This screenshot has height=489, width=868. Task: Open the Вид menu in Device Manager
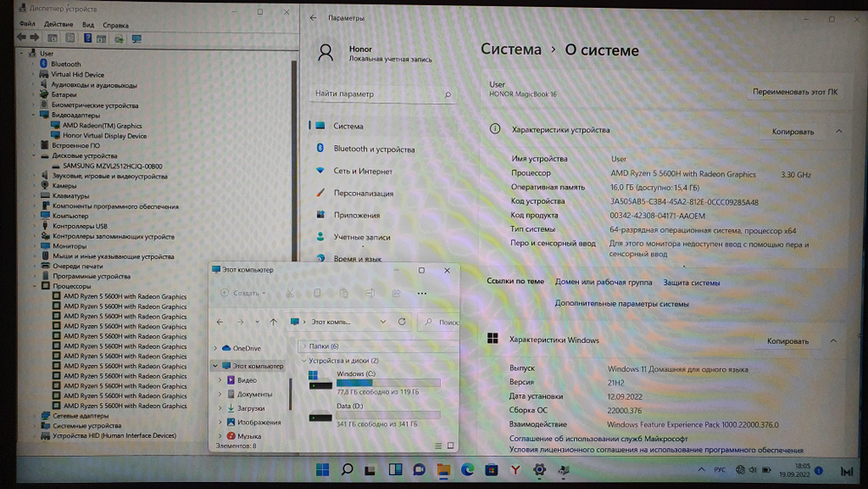point(88,25)
